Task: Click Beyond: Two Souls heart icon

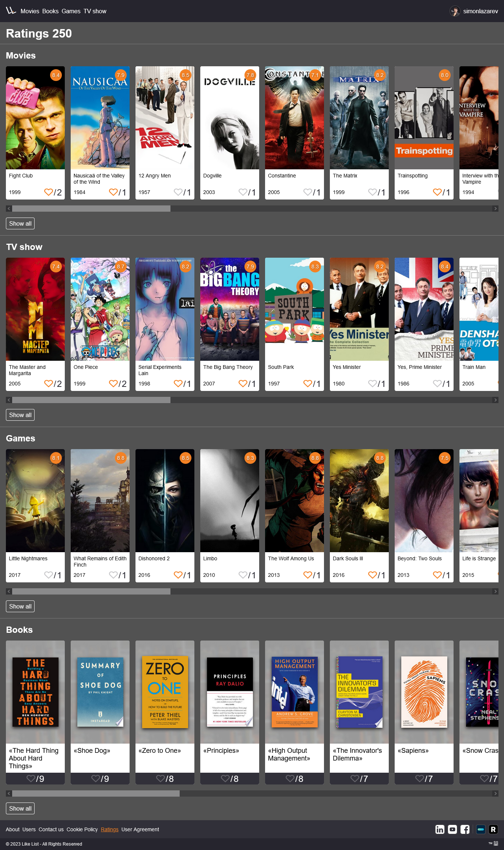Action: 437,575
